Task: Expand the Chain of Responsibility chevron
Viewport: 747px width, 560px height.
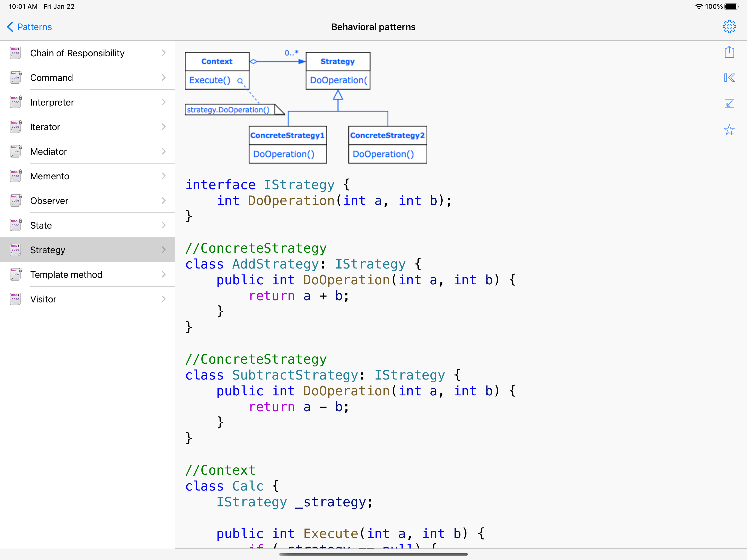Action: (164, 53)
